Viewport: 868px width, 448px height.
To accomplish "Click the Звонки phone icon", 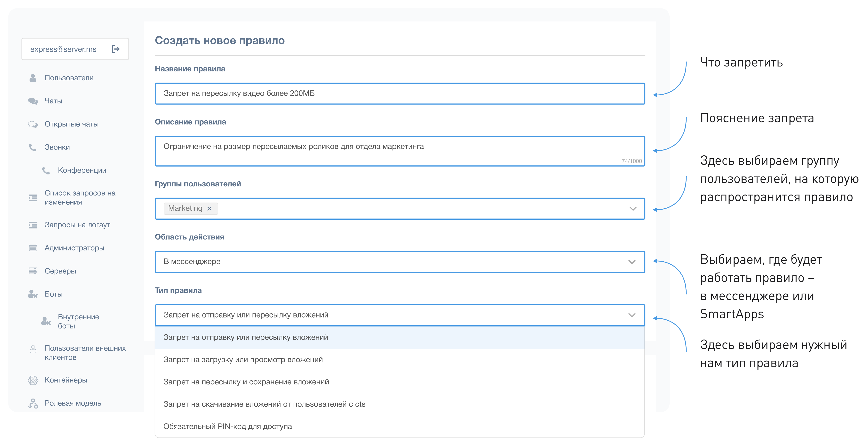I will pyautogui.click(x=33, y=147).
